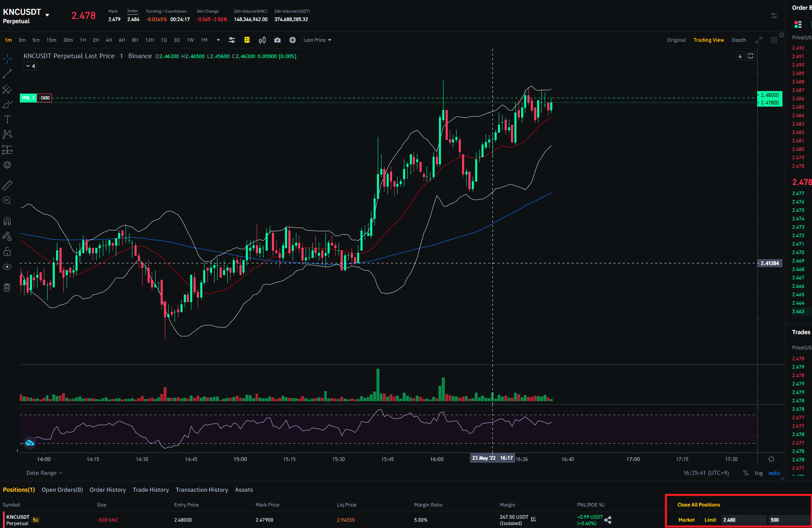Share the PNL of KNCUSDT position
This screenshot has height=528, width=812.
click(608, 520)
